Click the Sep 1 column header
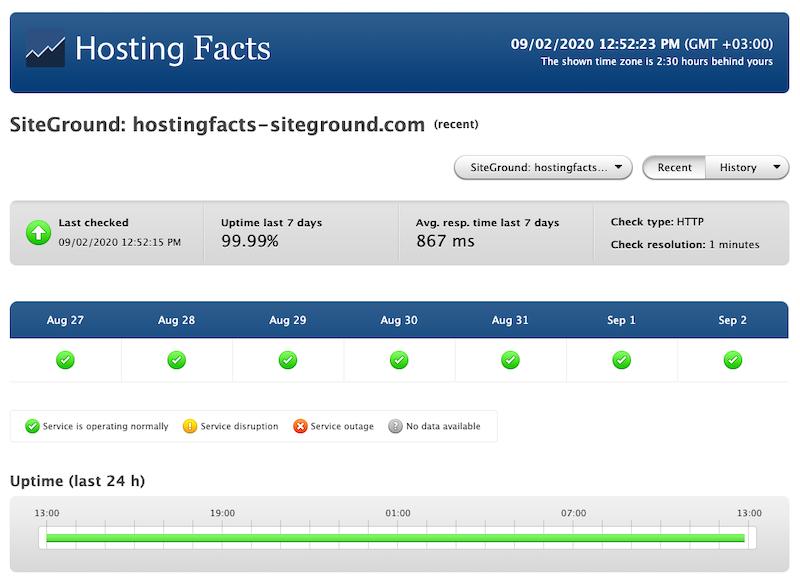 621,320
